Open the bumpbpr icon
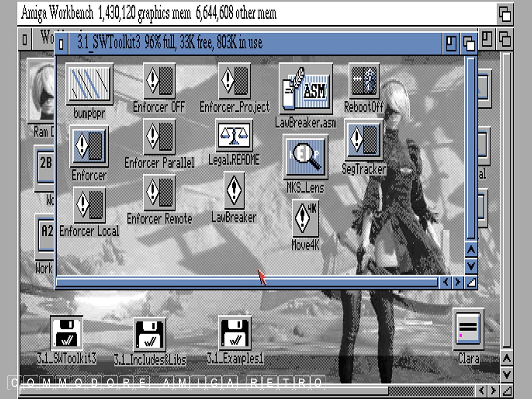The image size is (532, 399). (89, 84)
